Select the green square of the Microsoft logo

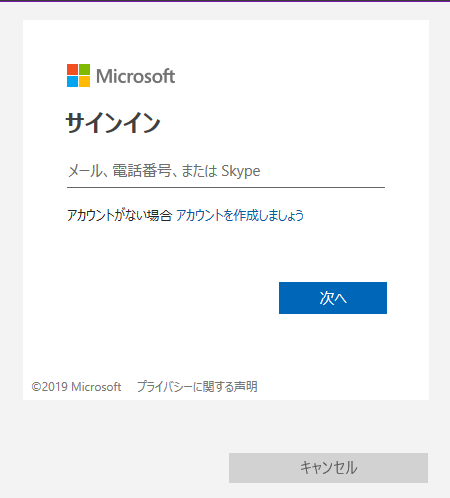tap(84, 69)
